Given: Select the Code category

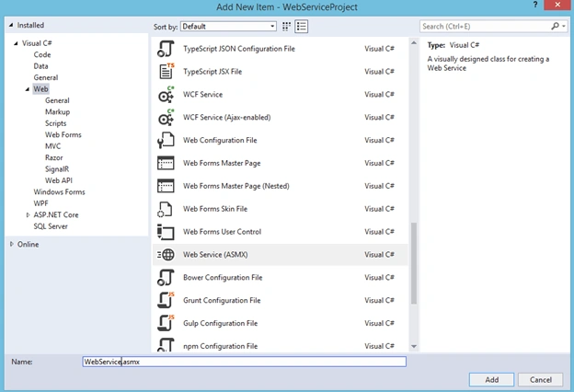Looking at the screenshot, I should [42, 54].
